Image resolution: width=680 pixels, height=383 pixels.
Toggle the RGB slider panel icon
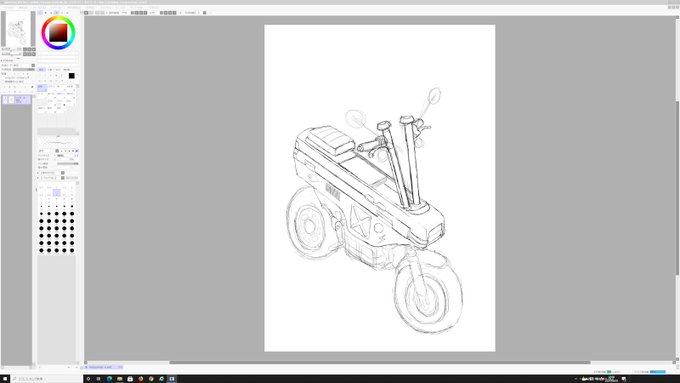[x=46, y=13]
